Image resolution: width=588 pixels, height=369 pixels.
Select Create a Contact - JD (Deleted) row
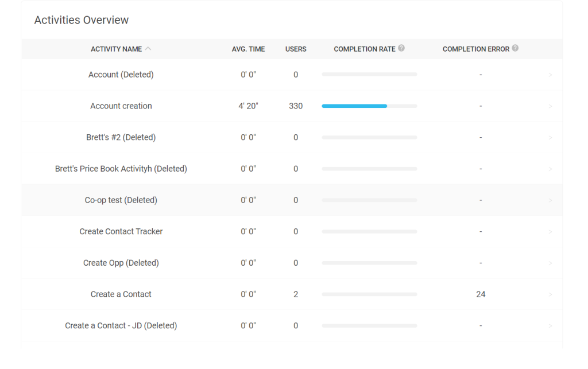121,326
